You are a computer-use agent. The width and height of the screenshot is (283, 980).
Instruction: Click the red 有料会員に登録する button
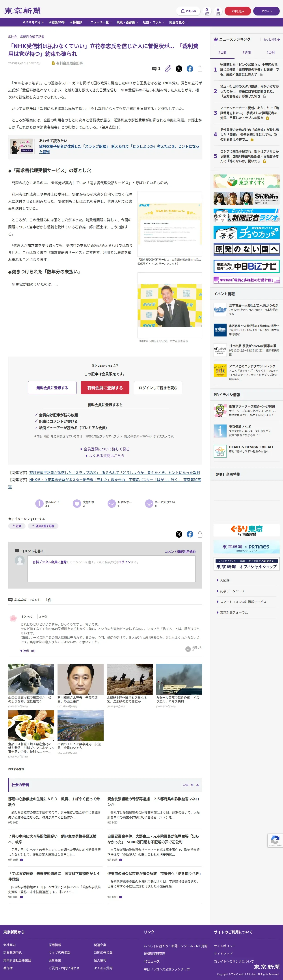click(105, 388)
